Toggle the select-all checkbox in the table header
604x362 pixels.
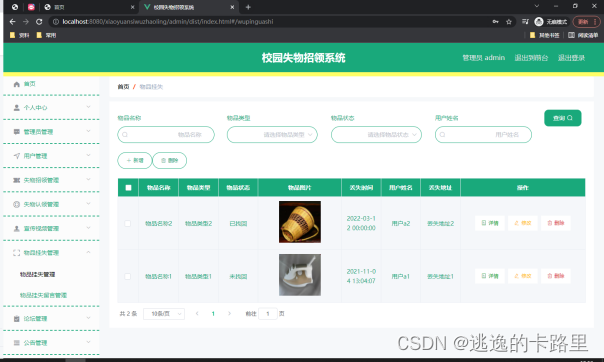pos(128,188)
